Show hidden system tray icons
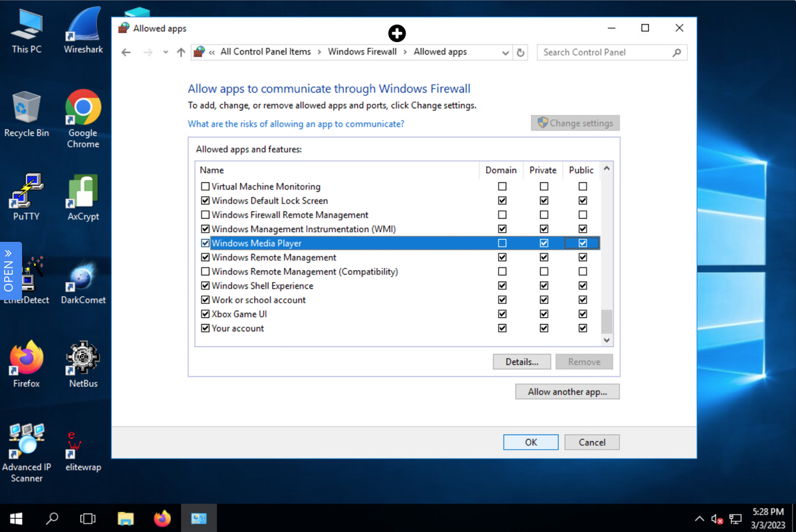The image size is (796, 532). [699, 518]
